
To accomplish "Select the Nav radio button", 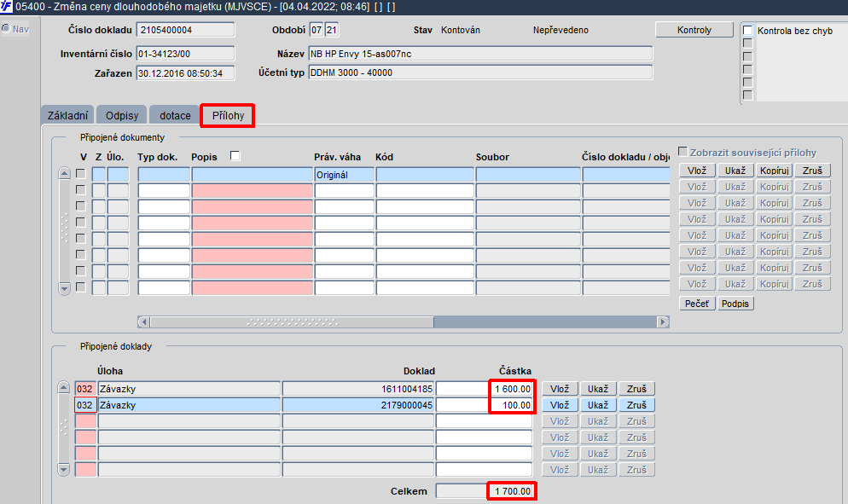I will 6,29.
